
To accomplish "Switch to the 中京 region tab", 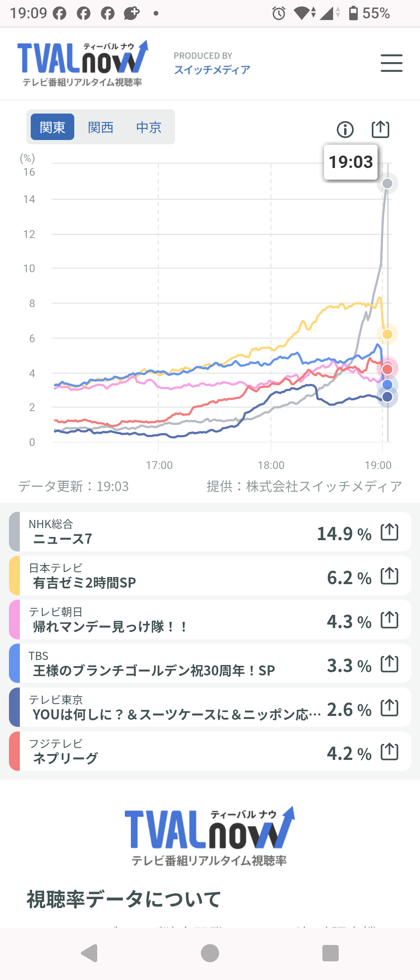I will point(149,127).
